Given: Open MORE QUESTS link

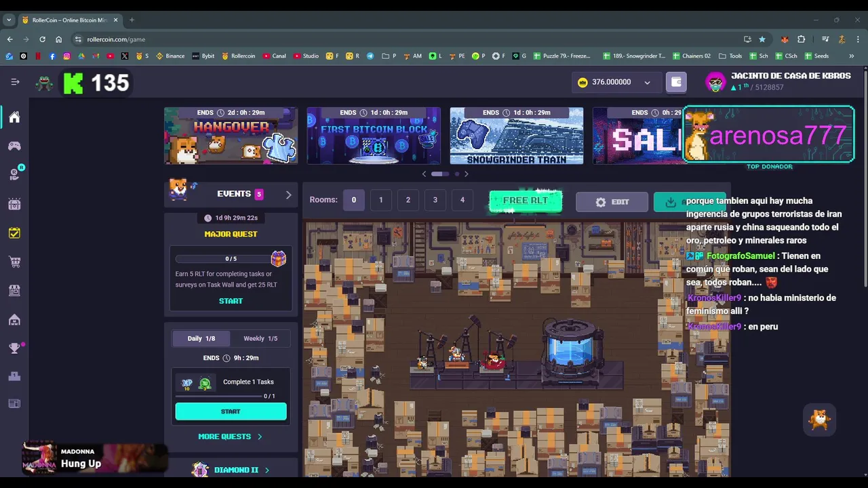Looking at the screenshot, I should [x=230, y=436].
